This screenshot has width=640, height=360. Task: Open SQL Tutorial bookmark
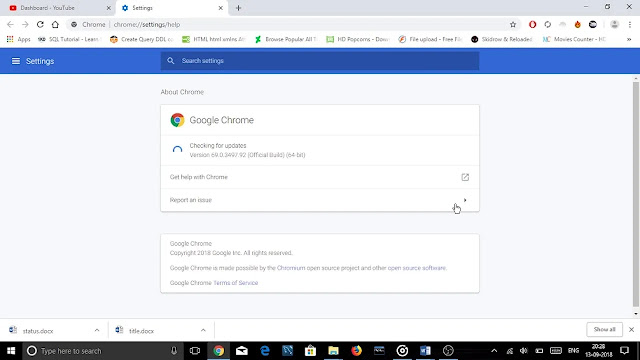[69, 39]
